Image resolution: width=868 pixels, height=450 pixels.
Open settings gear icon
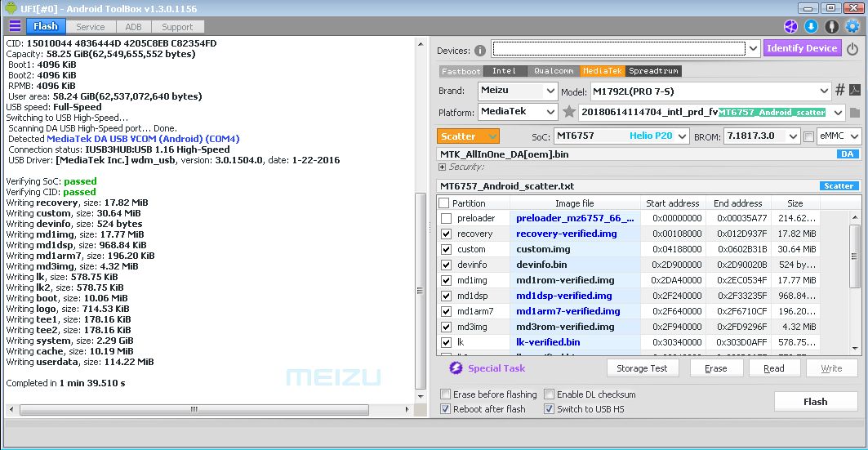click(x=852, y=26)
